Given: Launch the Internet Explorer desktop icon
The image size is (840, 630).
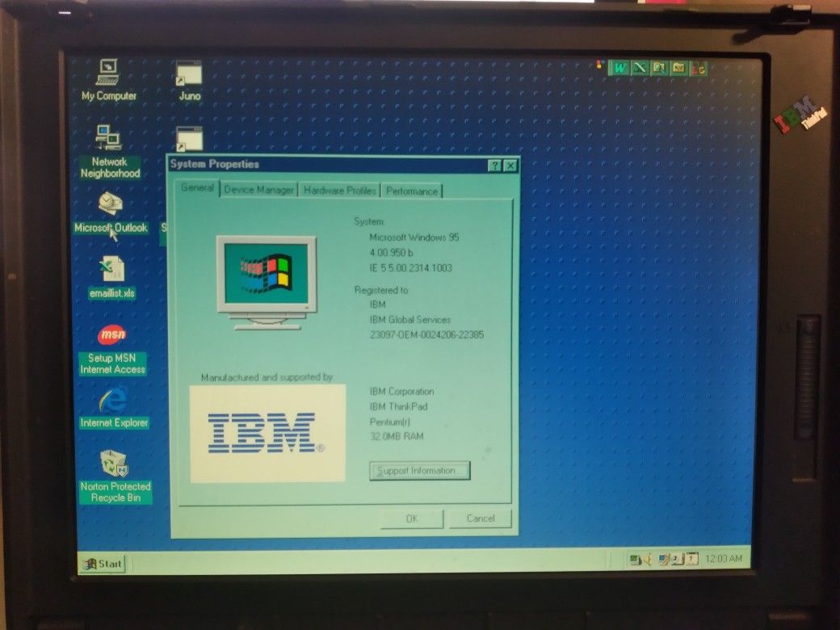Looking at the screenshot, I should click(114, 408).
